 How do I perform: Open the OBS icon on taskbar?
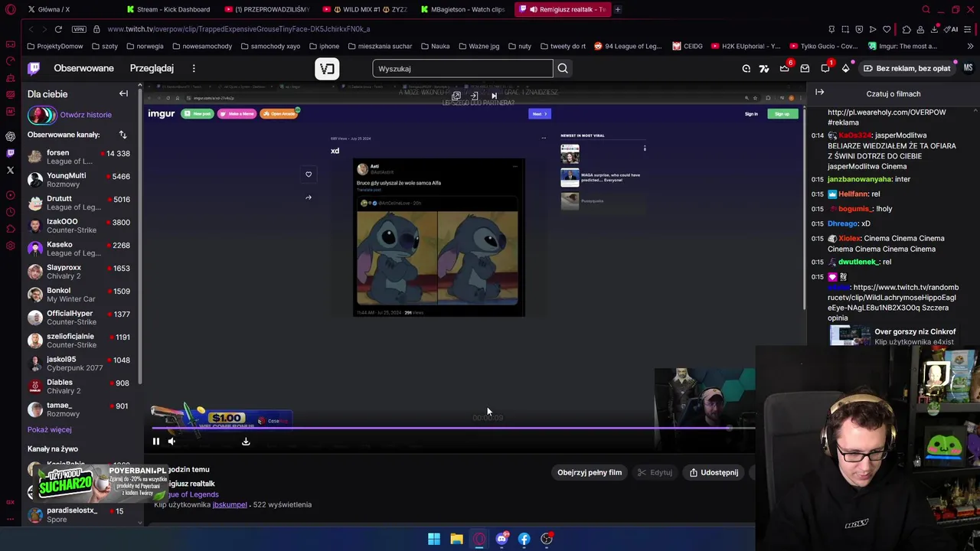[x=547, y=539]
